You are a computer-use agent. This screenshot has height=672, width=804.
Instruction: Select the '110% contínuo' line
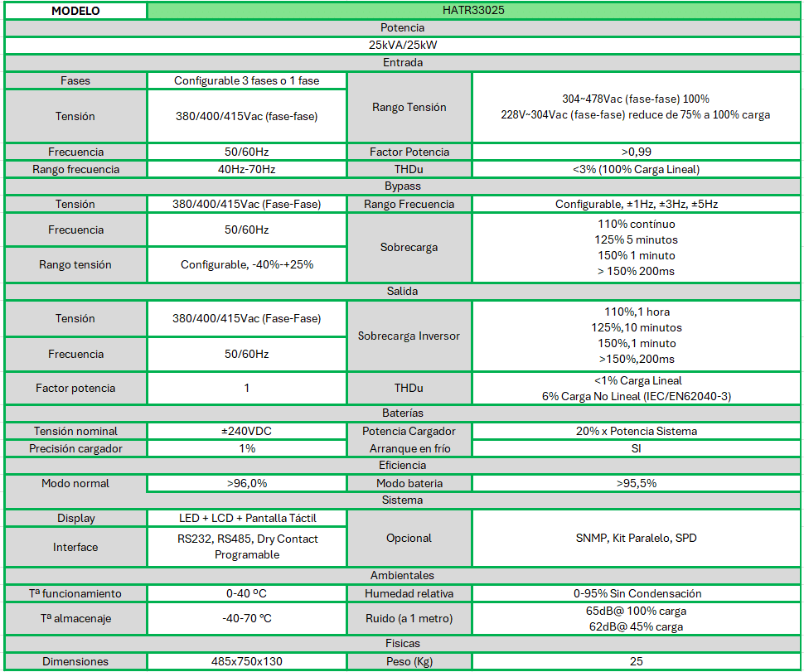(636, 224)
